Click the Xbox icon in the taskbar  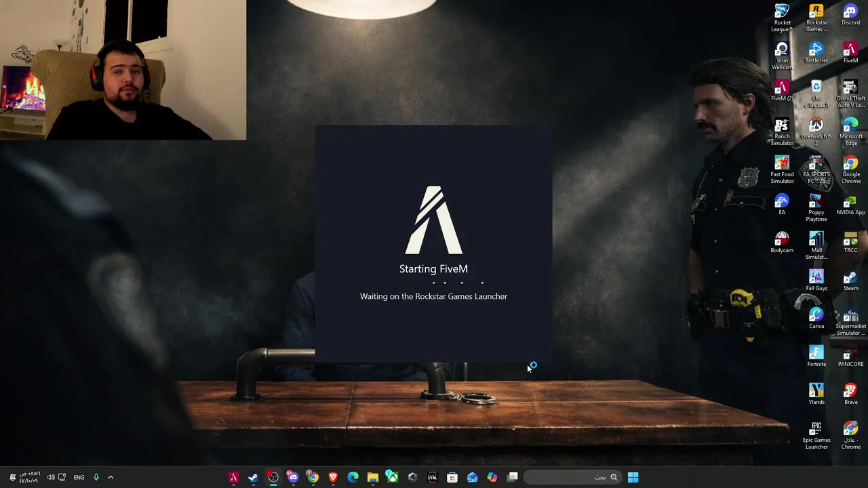click(x=392, y=477)
